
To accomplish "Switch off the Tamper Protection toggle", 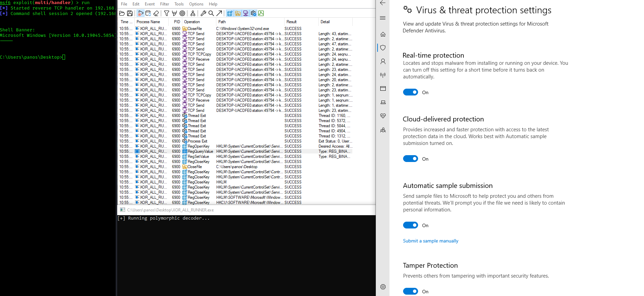I will click(x=411, y=291).
